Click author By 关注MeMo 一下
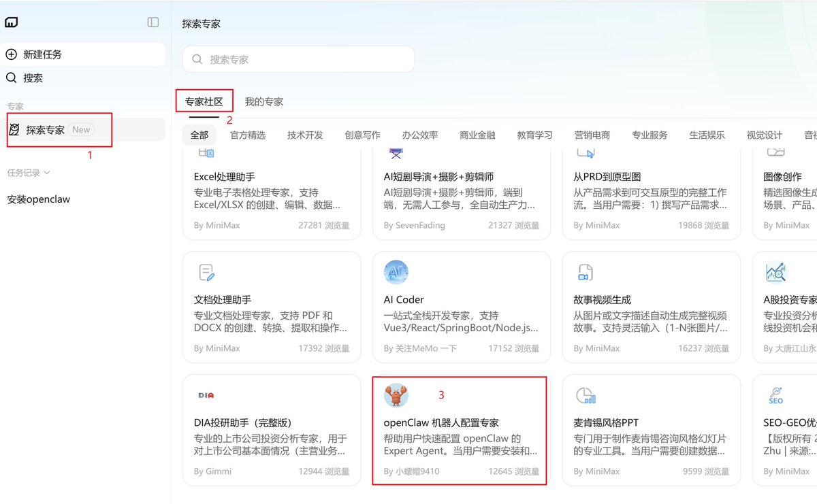 pos(420,348)
